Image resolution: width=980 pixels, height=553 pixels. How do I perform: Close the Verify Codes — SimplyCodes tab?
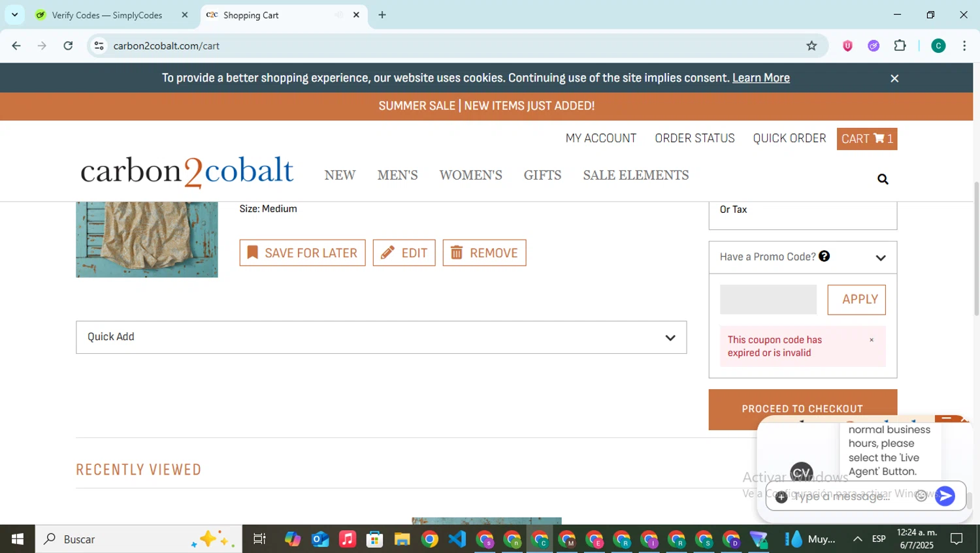185,15
